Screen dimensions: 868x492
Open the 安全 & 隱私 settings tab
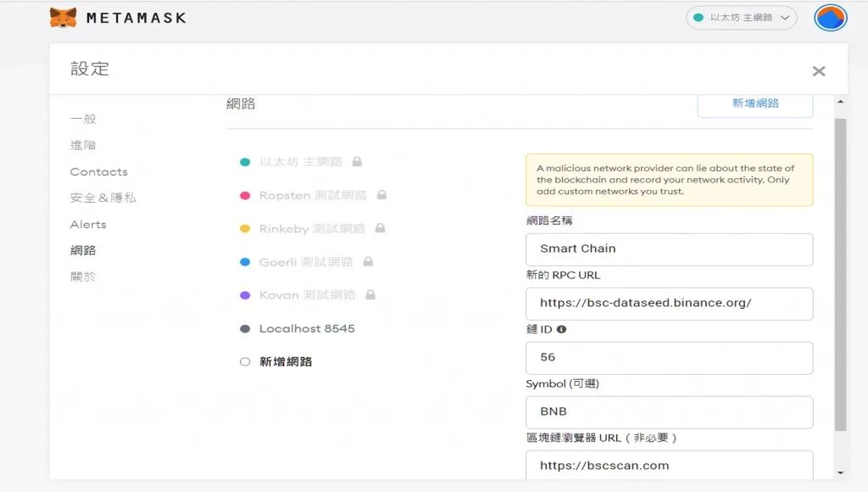(103, 198)
